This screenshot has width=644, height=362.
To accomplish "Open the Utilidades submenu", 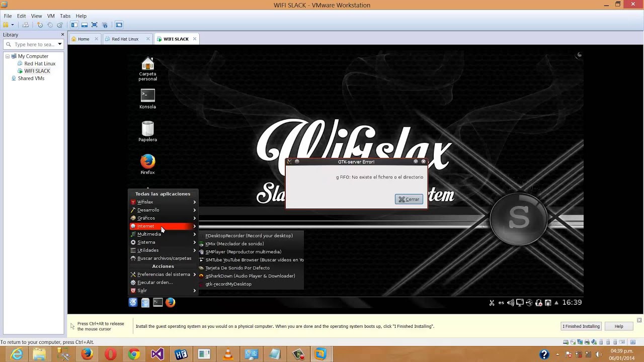I will (x=163, y=250).
